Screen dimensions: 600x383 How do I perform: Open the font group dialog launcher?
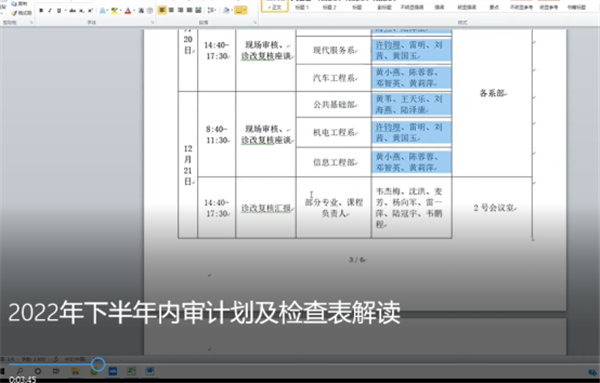152,23
